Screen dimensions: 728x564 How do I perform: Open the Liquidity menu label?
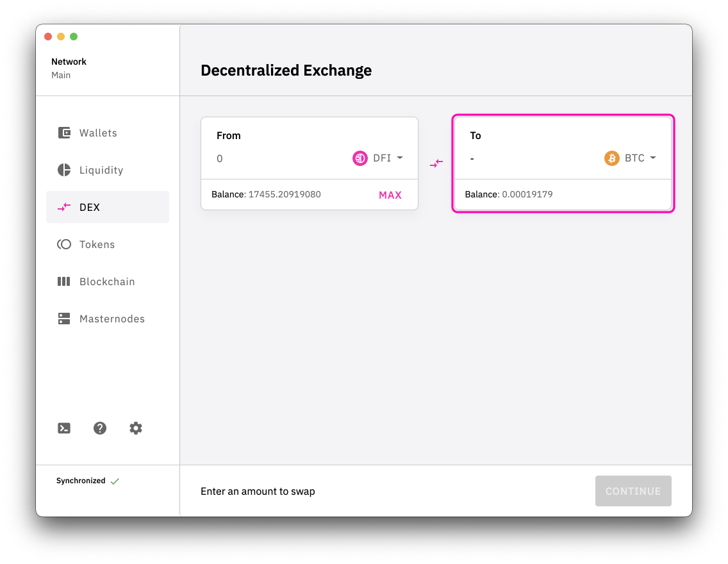(x=101, y=170)
